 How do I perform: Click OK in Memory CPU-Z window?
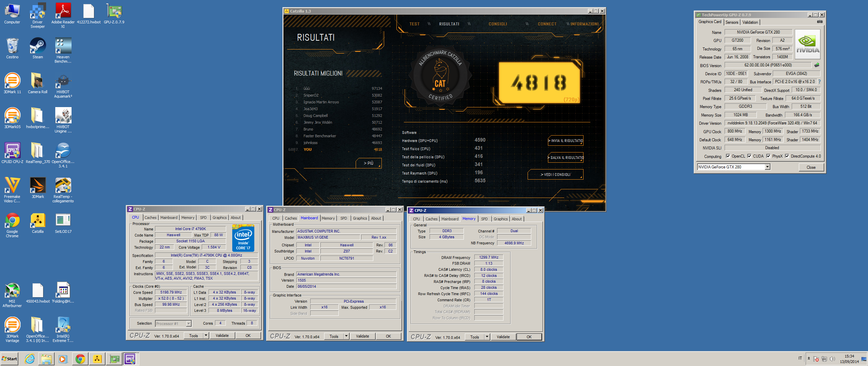point(529,337)
